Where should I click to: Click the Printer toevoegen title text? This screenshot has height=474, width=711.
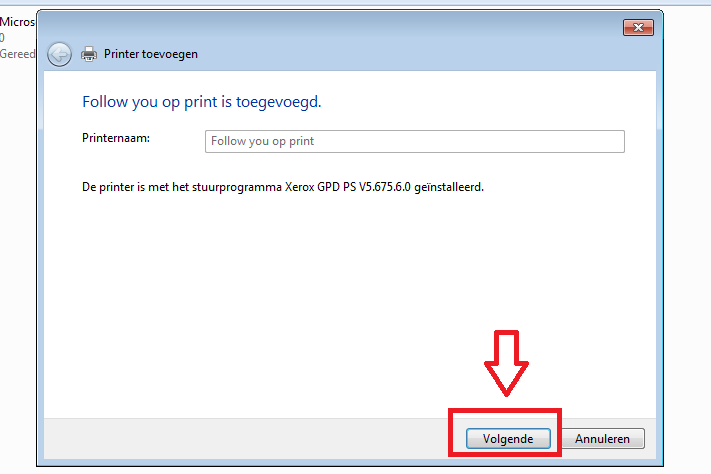coord(151,54)
